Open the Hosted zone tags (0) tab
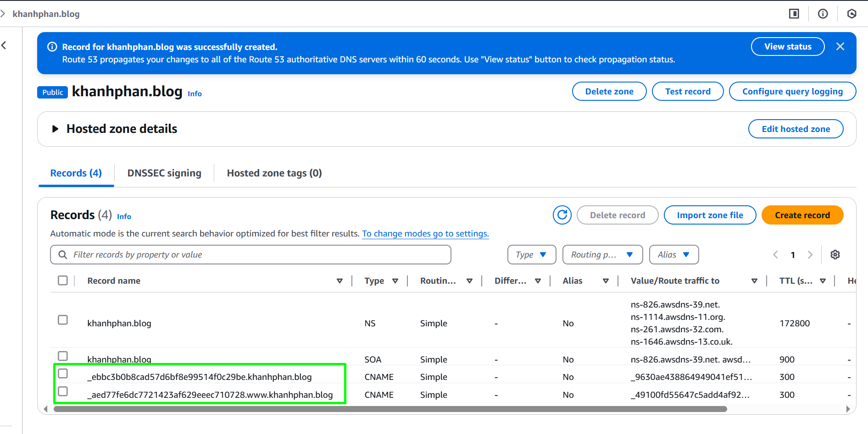868x434 pixels. pos(274,173)
